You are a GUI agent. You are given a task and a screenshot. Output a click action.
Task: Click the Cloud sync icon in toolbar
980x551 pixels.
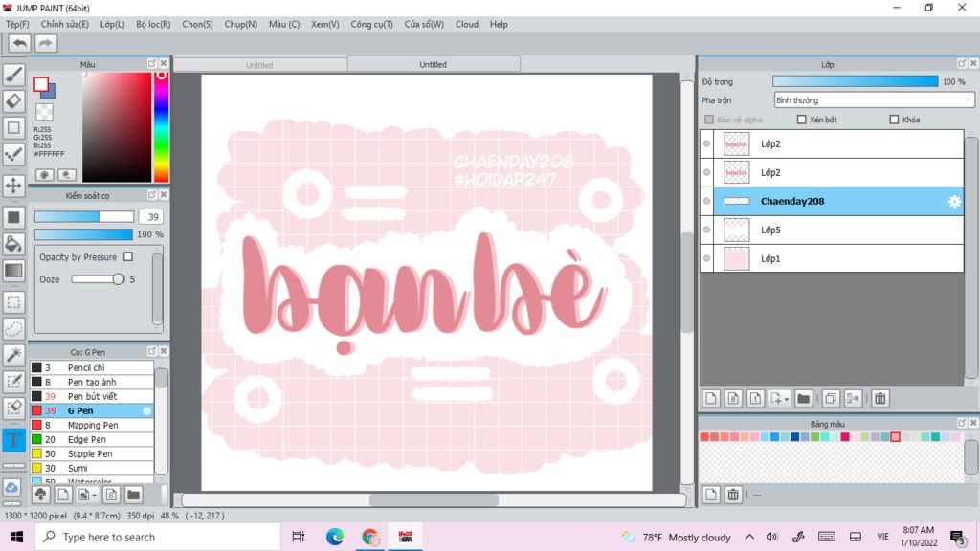tap(11, 487)
